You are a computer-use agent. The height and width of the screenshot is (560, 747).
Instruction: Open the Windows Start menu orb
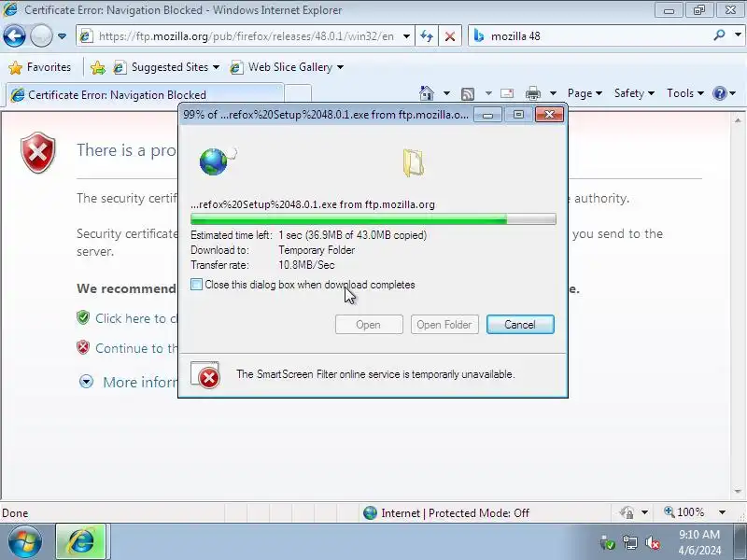[25, 541]
